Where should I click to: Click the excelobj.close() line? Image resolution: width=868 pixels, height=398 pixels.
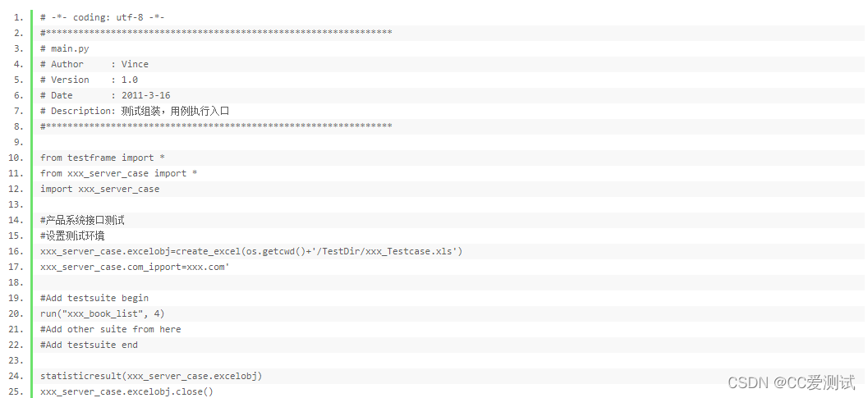coord(126,391)
